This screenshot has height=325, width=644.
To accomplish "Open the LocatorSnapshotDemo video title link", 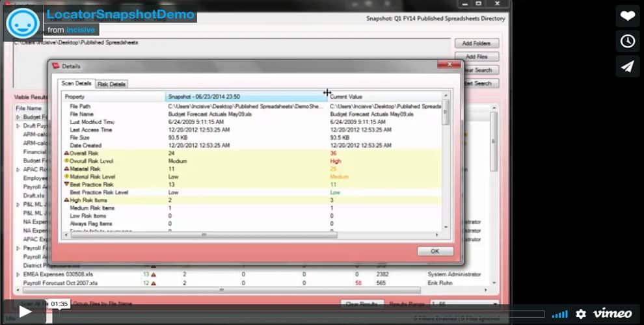I will coord(120,14).
